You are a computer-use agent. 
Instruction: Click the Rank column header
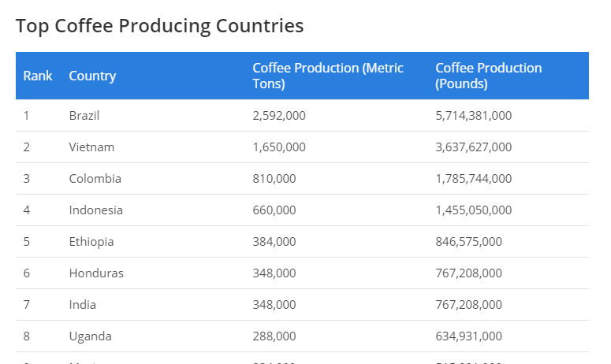pyautogui.click(x=38, y=76)
